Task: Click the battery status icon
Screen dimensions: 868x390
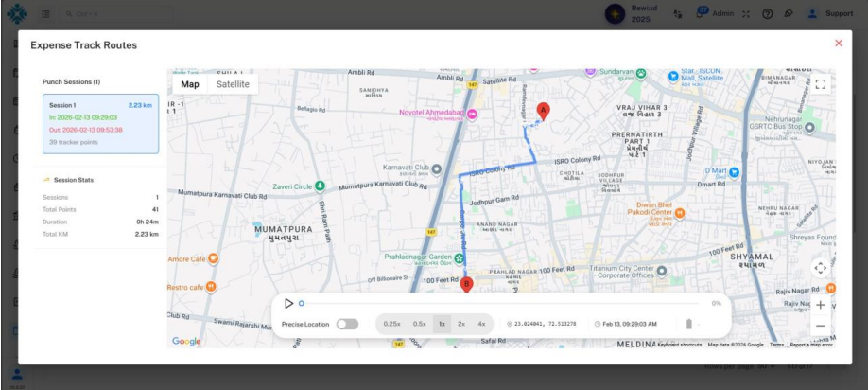Action: [x=688, y=324]
